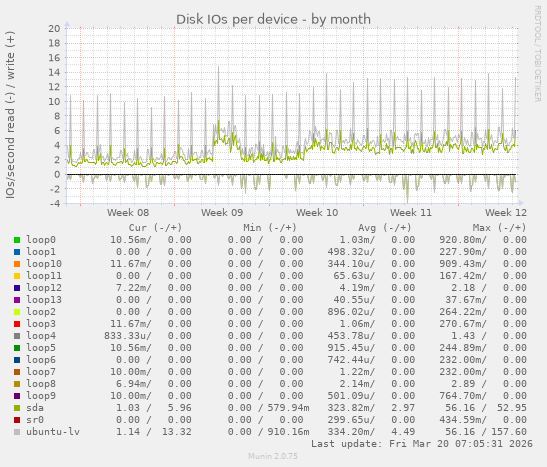This screenshot has width=547, height=467.
Task: Click sr0 Max value '434.59m/'
Action: [x=463, y=420]
